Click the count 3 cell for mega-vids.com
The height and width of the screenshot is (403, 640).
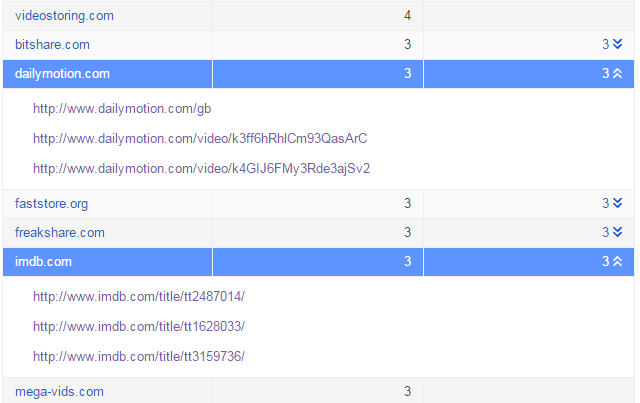click(x=318, y=391)
